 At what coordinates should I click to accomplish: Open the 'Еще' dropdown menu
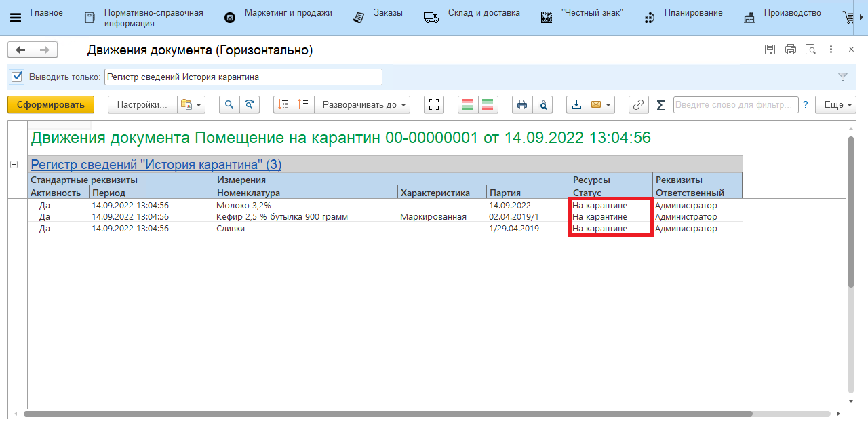(839, 104)
